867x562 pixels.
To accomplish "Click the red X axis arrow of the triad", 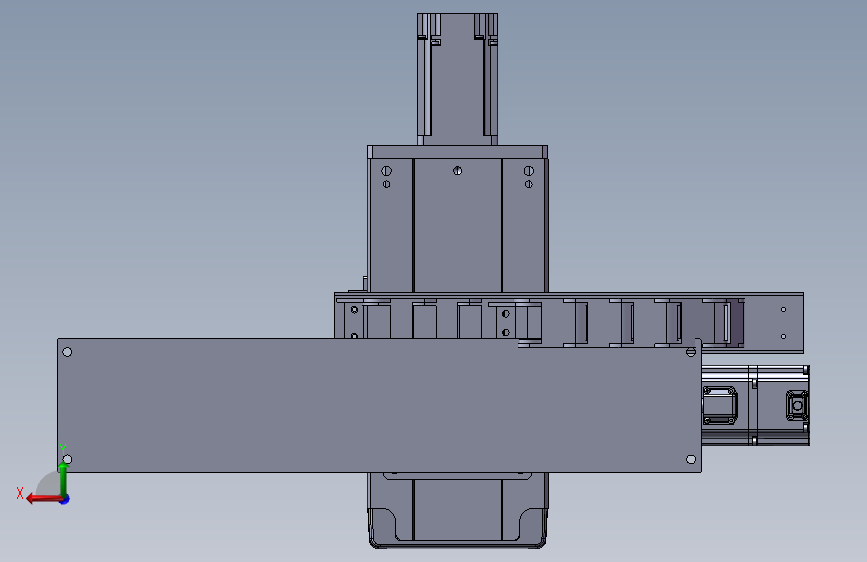I will point(43,499).
